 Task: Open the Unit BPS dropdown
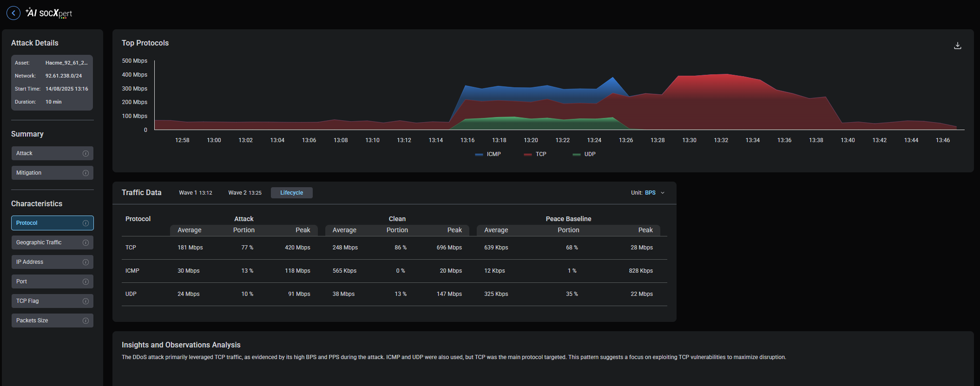point(650,193)
